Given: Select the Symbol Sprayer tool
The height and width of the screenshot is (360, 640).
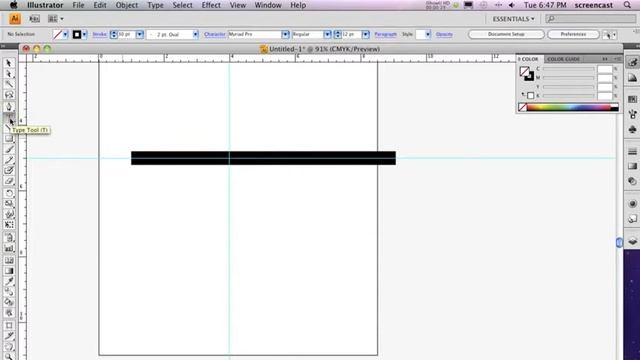Looking at the screenshot, I should click(x=9, y=238).
